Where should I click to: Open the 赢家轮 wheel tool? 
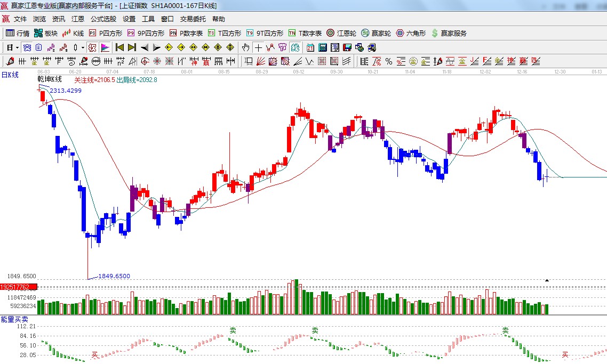[x=376, y=33]
